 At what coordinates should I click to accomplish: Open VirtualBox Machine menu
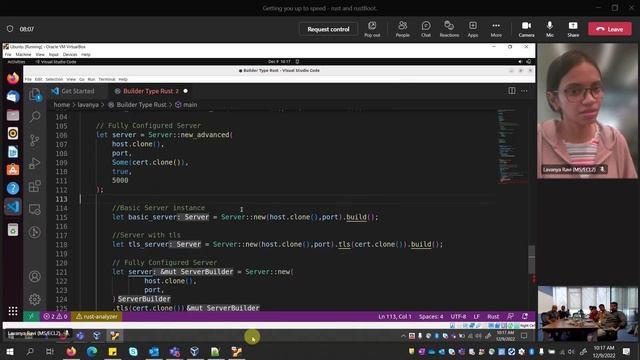(23, 54)
